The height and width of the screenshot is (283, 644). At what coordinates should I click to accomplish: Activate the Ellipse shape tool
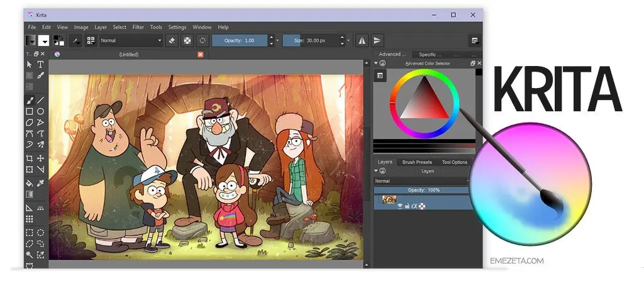[x=40, y=111]
